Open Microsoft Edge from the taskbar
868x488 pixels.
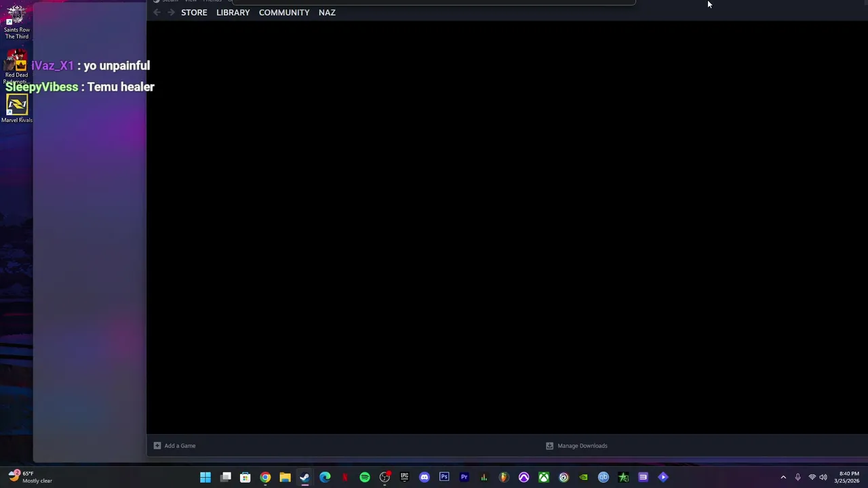pos(325,477)
